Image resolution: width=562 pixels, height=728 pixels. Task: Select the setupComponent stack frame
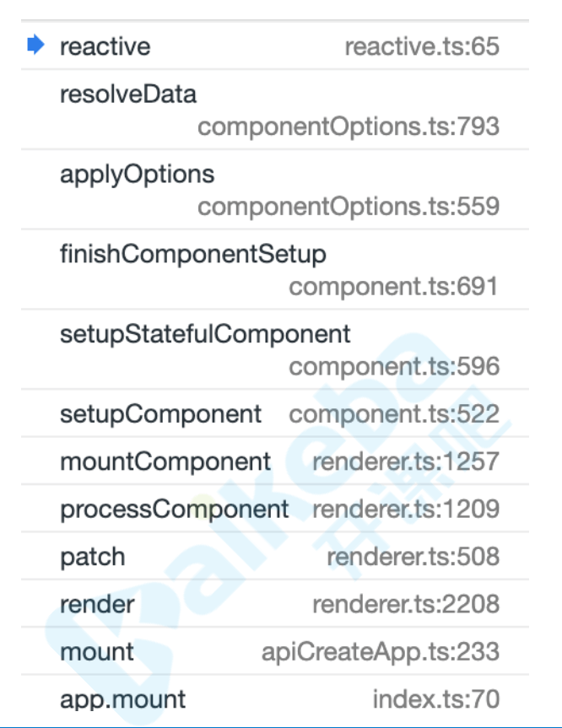pos(275,413)
